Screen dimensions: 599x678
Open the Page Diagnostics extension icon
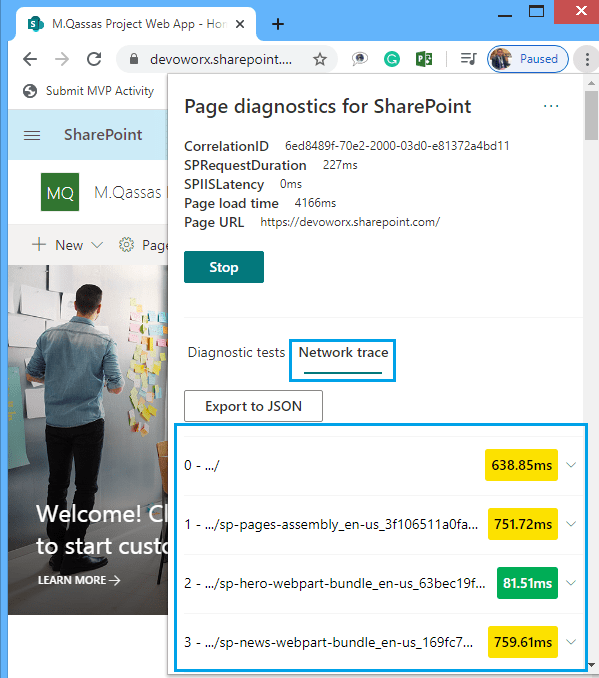coord(359,59)
